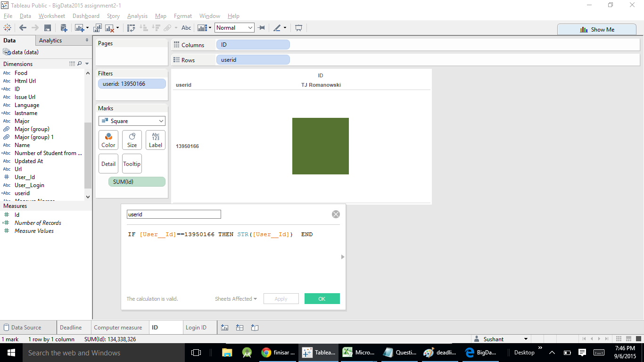
Task: Open the clear sheet dropdown arrow
Action: click(117, 28)
